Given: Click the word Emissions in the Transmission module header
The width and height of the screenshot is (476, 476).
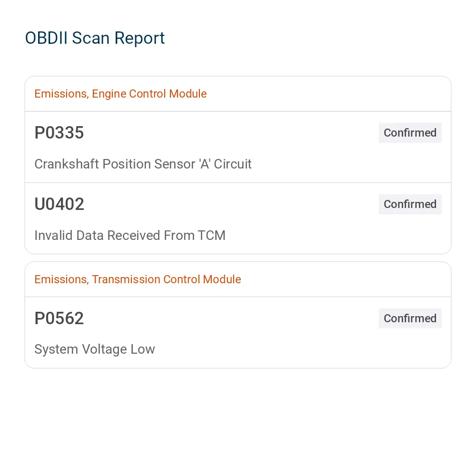Looking at the screenshot, I should [61, 279].
